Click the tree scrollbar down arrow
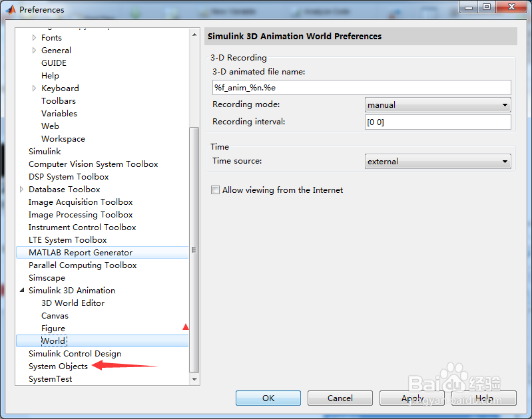Viewport: 532px width, 419px height. pyautogui.click(x=194, y=379)
